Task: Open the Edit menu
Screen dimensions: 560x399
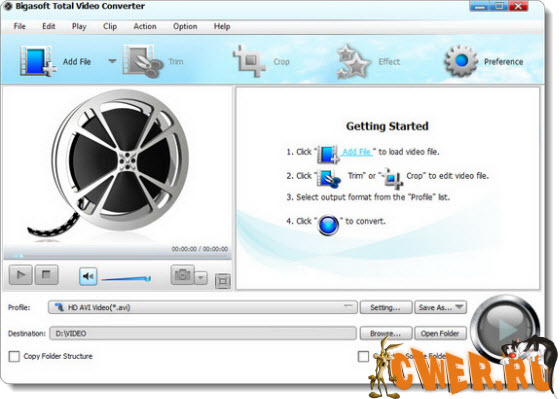Action: coord(49,26)
